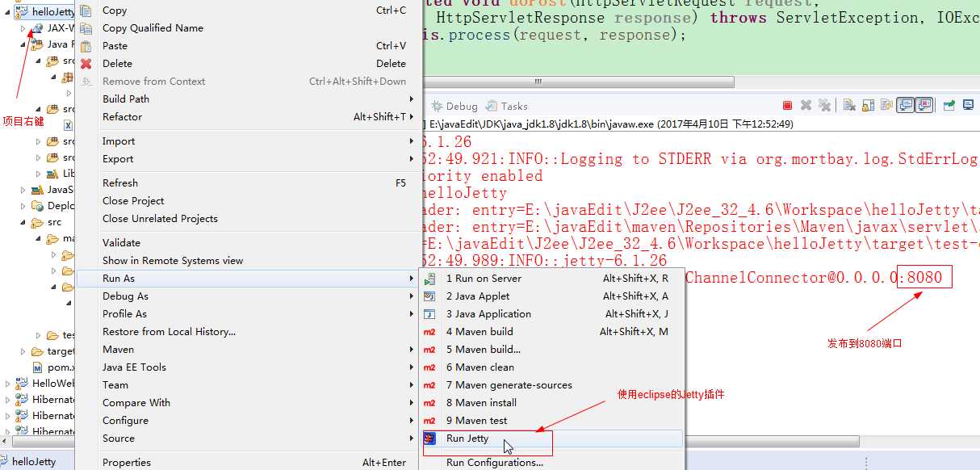980x470 pixels.
Task: Click the Pin Console icon
Action: click(949, 106)
